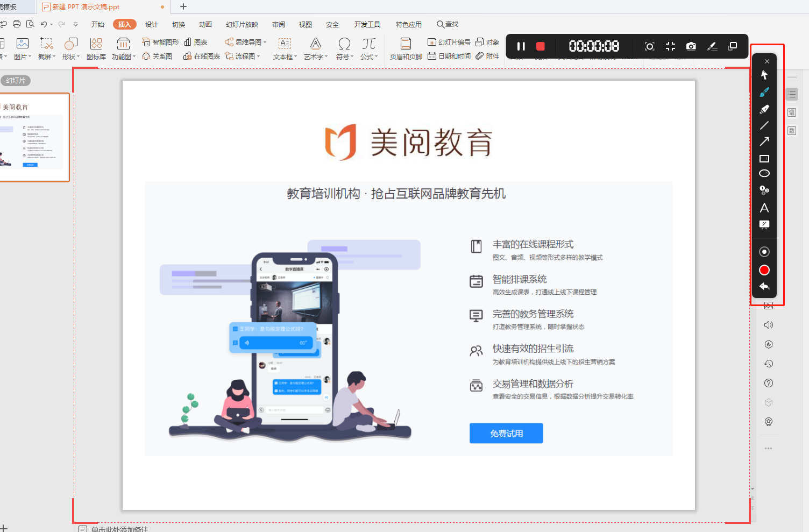809x532 pixels.
Task: Select the text annotation tool
Action: [x=764, y=208]
